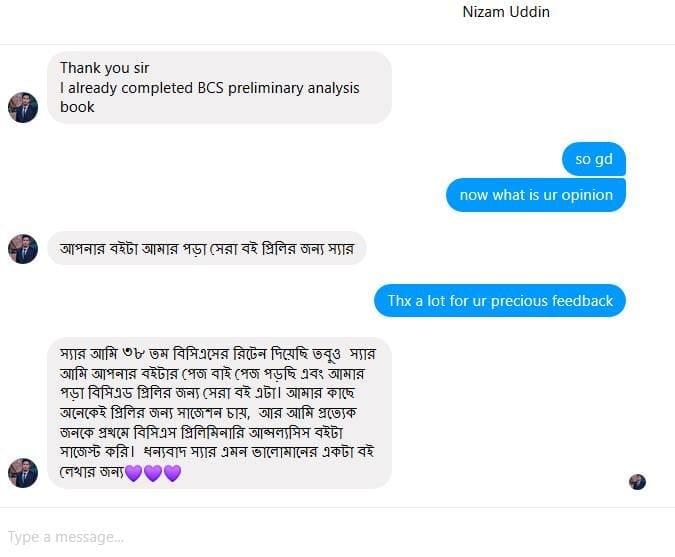The image size is (675, 557).
Task: Click the avatar beside the long Bengali message
Action: point(23,473)
